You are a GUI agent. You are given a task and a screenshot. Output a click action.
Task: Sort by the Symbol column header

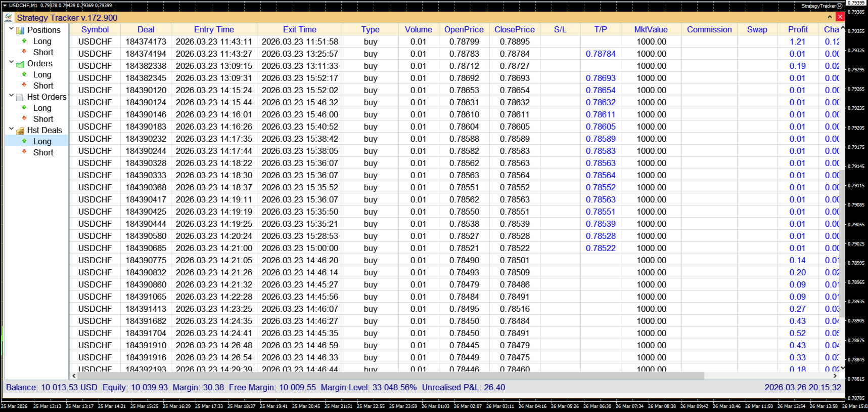pos(95,29)
